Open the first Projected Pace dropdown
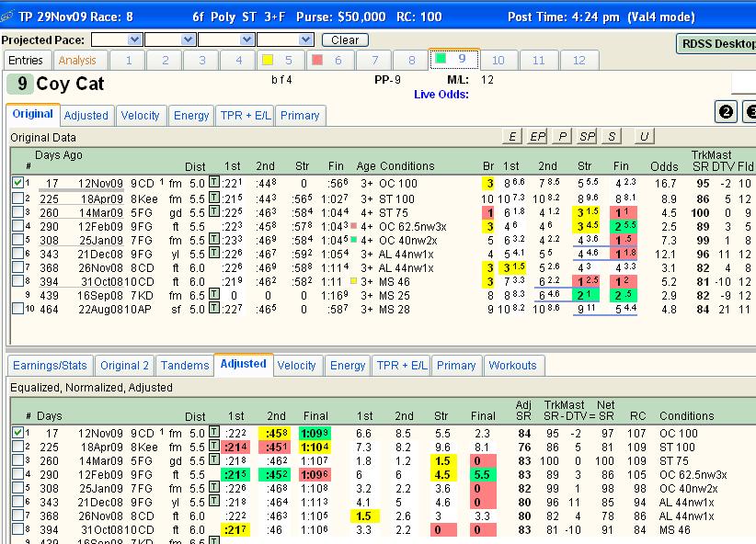The image size is (756, 544). [134, 40]
